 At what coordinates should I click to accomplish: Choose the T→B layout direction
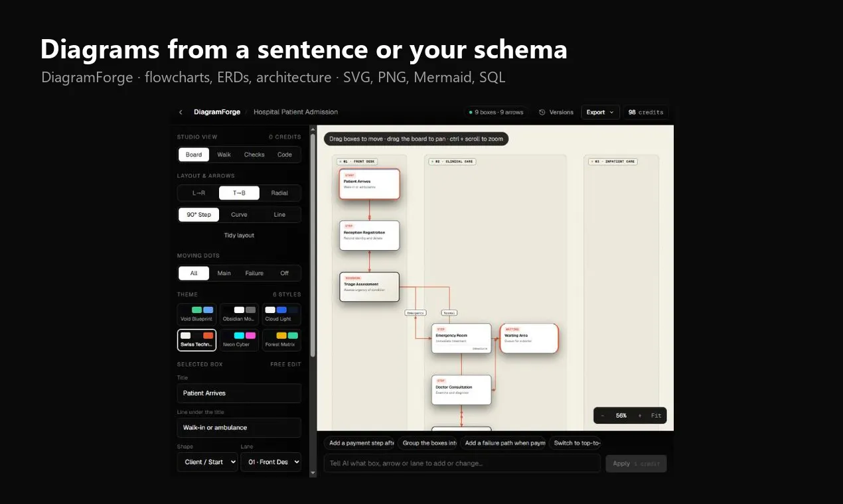click(x=239, y=193)
